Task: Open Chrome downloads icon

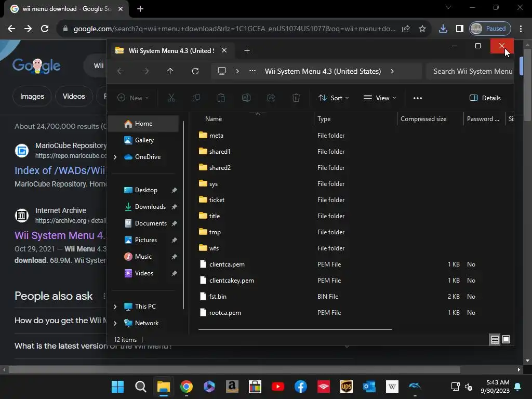Action: [x=443, y=29]
